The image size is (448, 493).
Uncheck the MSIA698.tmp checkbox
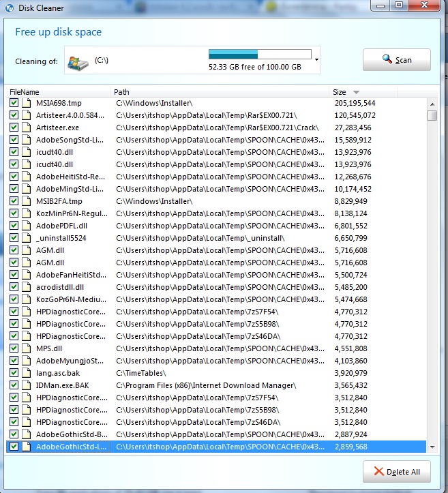coord(14,103)
